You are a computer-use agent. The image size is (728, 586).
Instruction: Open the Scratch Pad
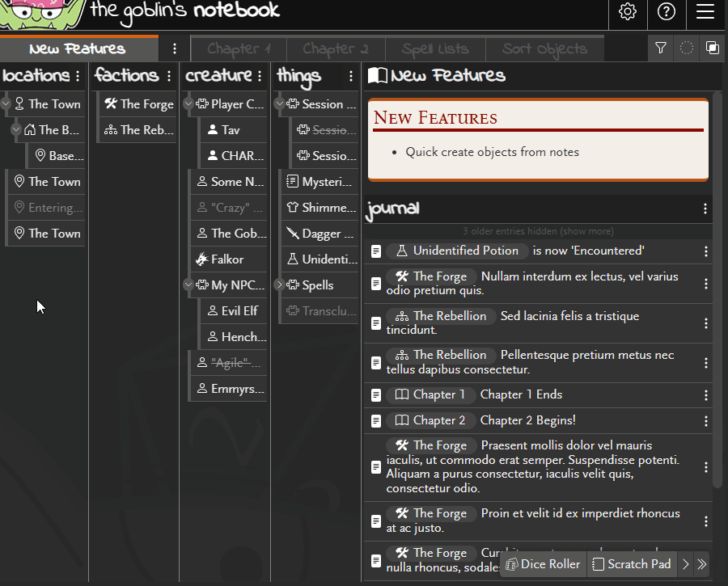point(632,564)
